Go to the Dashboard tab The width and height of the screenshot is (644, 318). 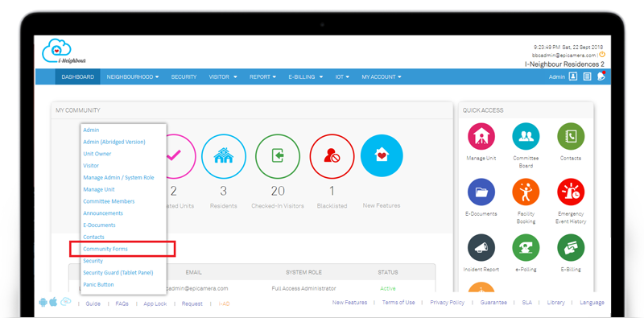click(x=77, y=76)
